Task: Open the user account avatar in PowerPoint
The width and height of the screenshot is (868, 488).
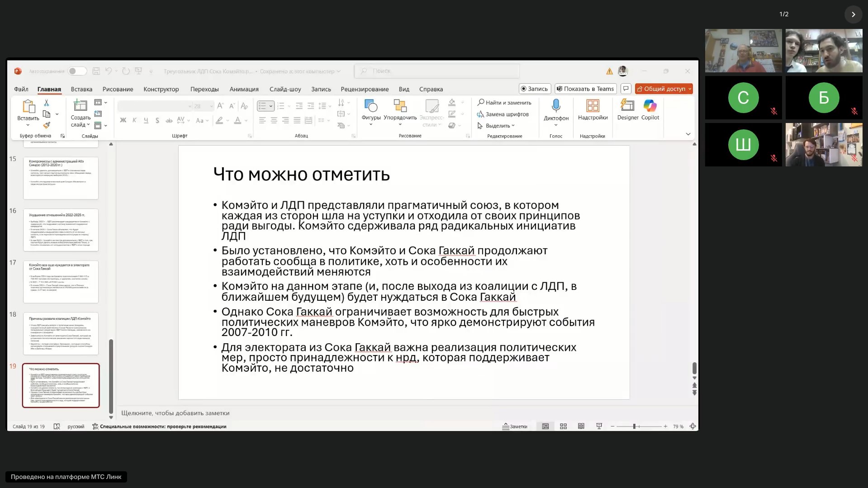Action: coord(623,71)
